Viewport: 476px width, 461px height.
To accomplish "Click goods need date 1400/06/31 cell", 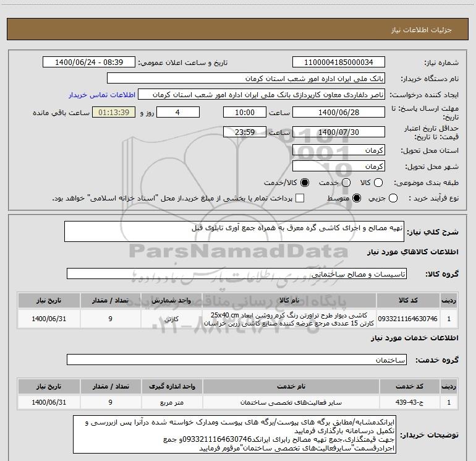I will (49, 319).
